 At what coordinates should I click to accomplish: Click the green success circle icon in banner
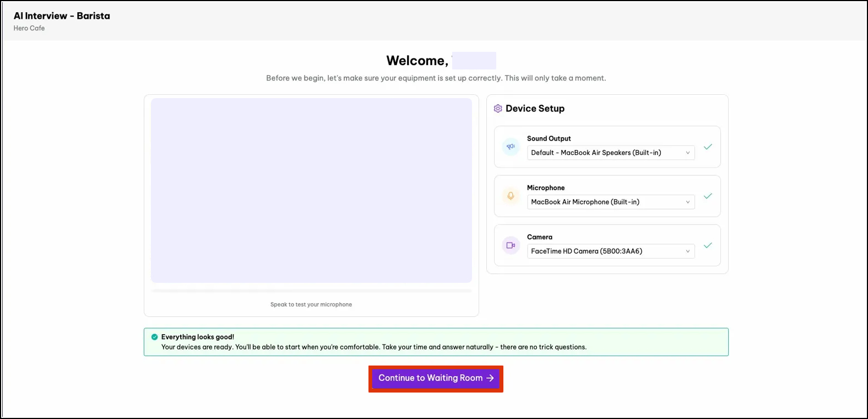pos(155,337)
